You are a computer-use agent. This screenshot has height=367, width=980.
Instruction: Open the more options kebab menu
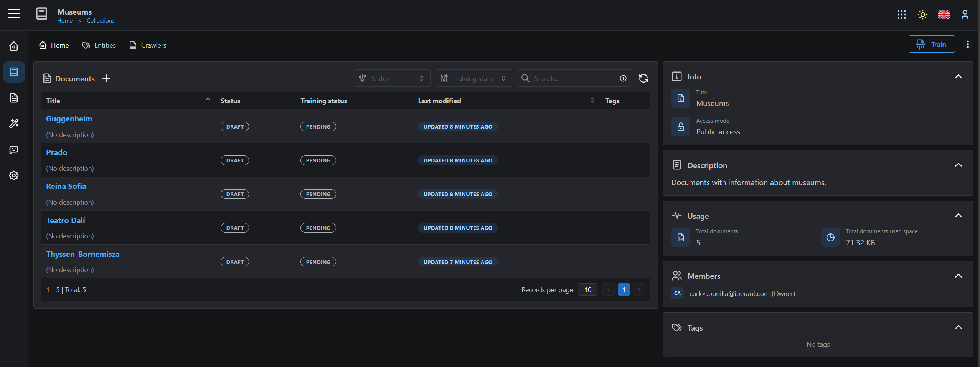pyautogui.click(x=968, y=45)
